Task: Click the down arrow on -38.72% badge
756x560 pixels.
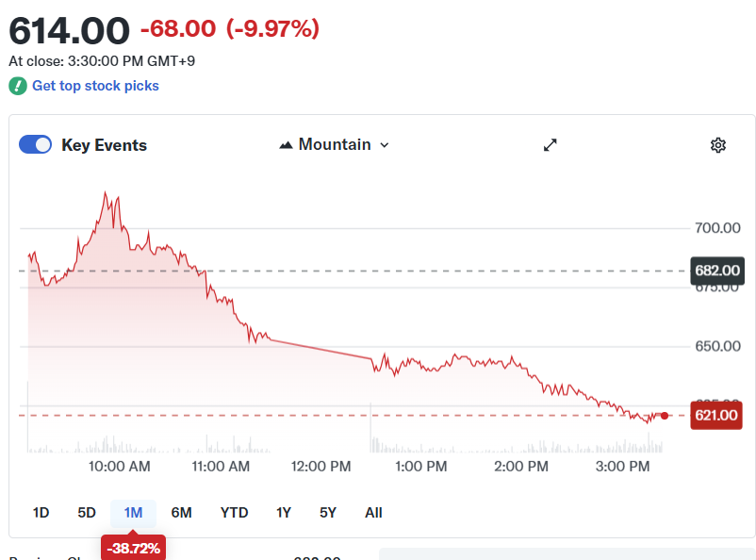Action: point(133,533)
